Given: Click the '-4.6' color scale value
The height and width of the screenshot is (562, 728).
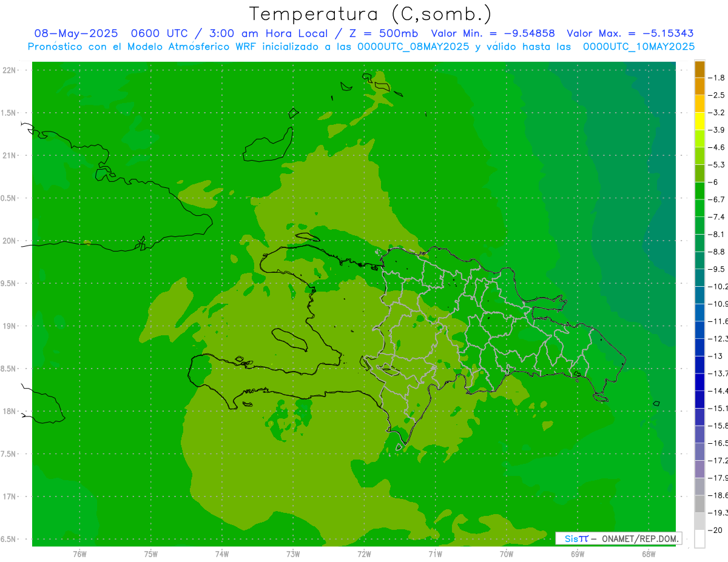Looking at the screenshot, I should point(717,147).
